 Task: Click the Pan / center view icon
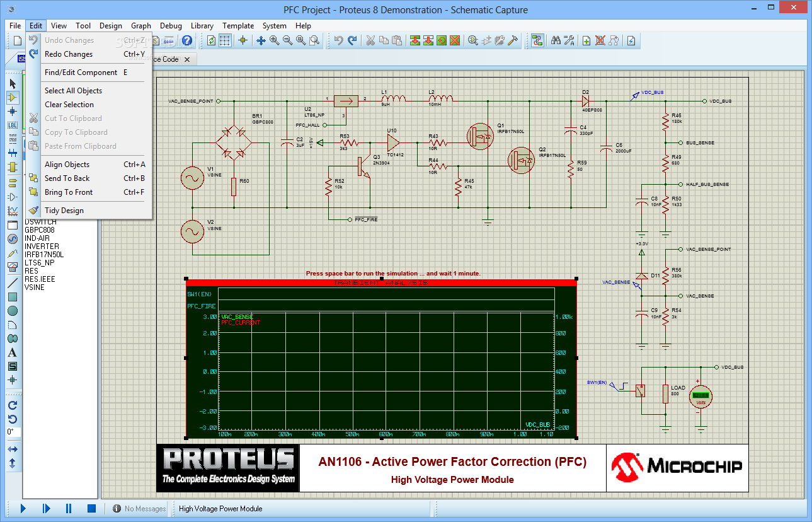click(261, 40)
